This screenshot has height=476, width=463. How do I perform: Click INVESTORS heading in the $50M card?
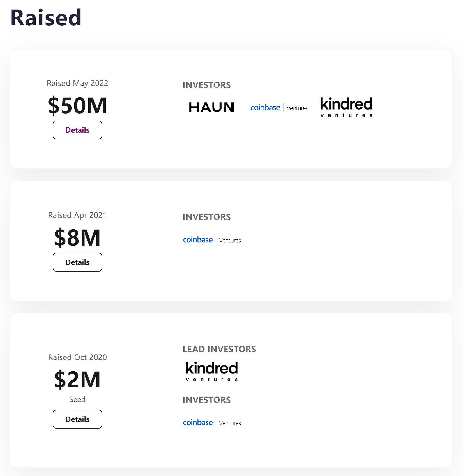click(x=207, y=85)
